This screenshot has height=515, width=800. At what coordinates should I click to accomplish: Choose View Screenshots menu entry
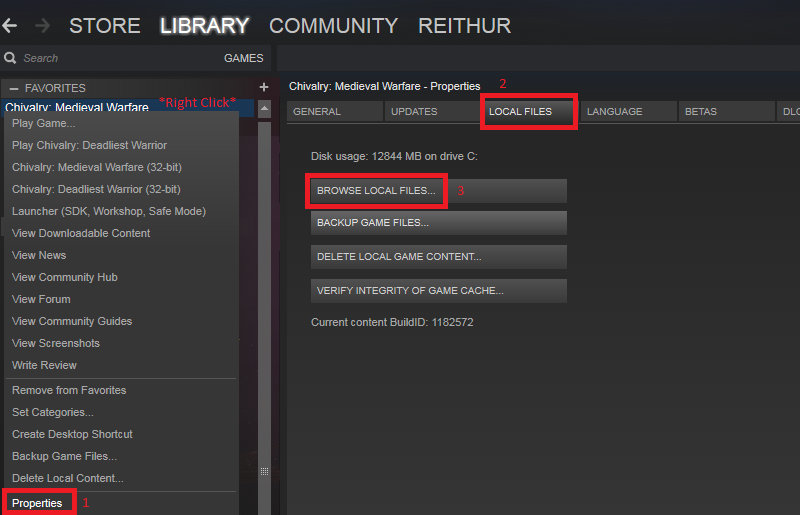pos(121,342)
